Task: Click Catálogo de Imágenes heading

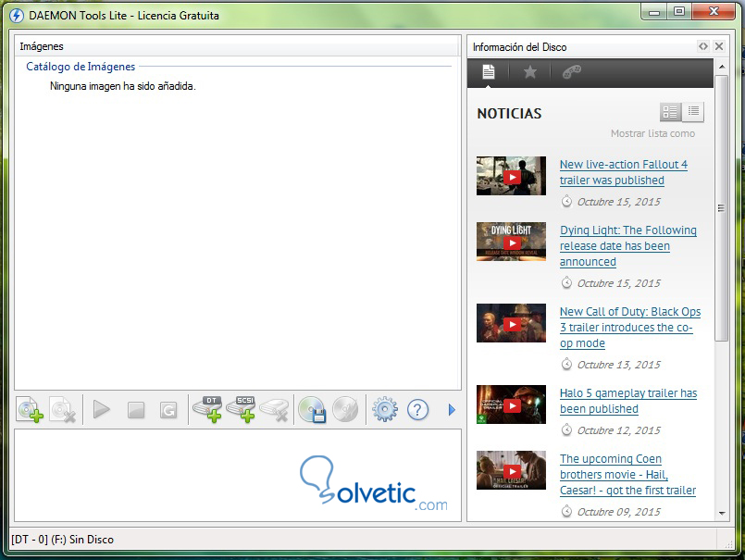Action: 81,67
